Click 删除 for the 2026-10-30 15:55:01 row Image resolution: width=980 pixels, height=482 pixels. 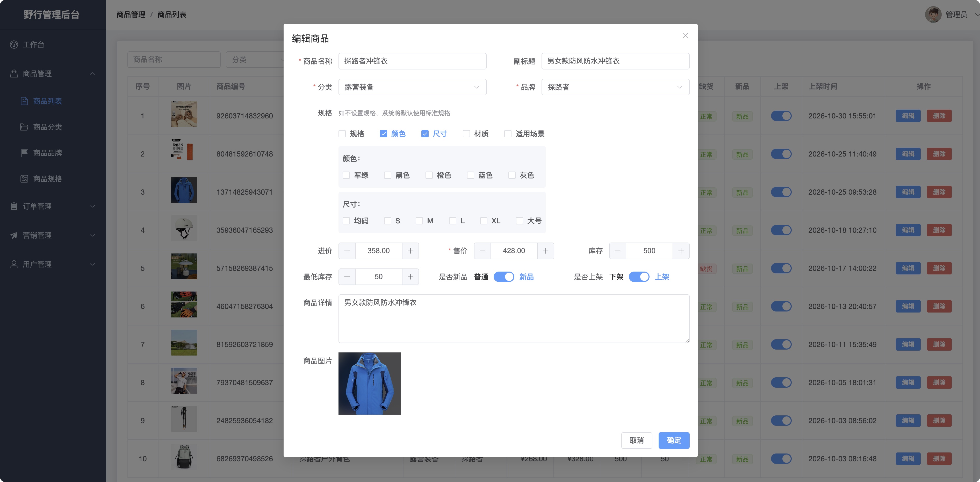click(939, 116)
